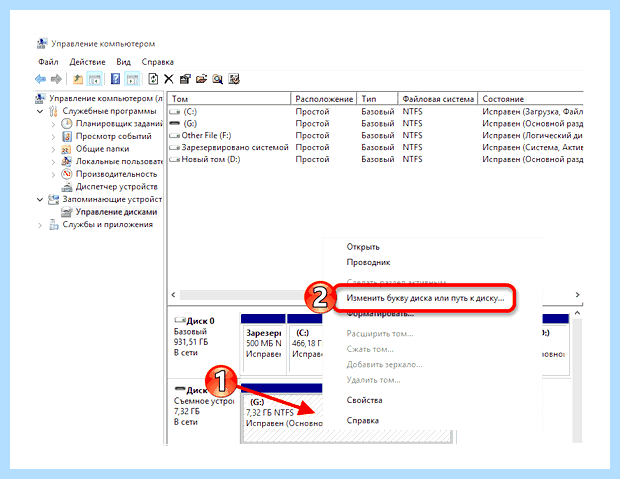The image size is (620, 479).
Task: Click the Просмотр событий icon
Action: [67, 136]
